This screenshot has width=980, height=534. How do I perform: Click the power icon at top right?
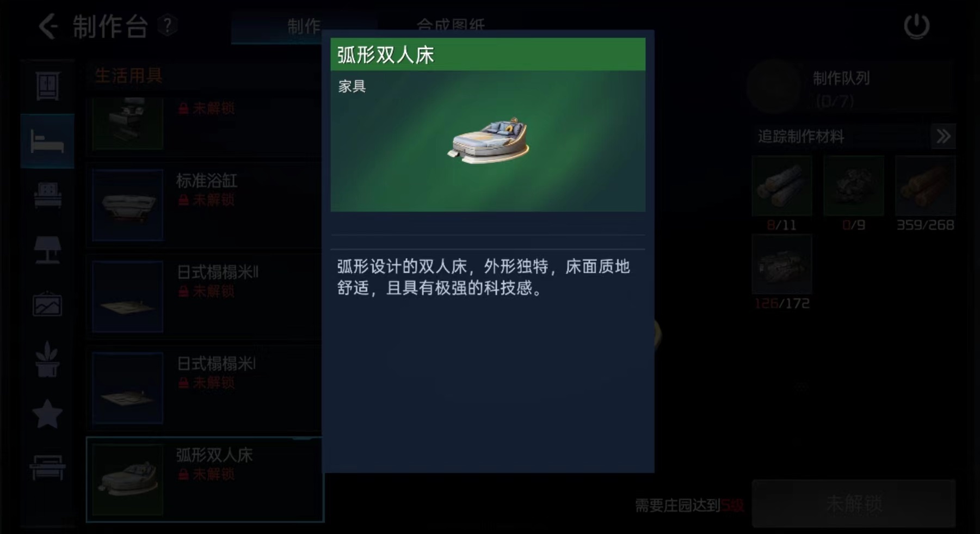pos(916,26)
